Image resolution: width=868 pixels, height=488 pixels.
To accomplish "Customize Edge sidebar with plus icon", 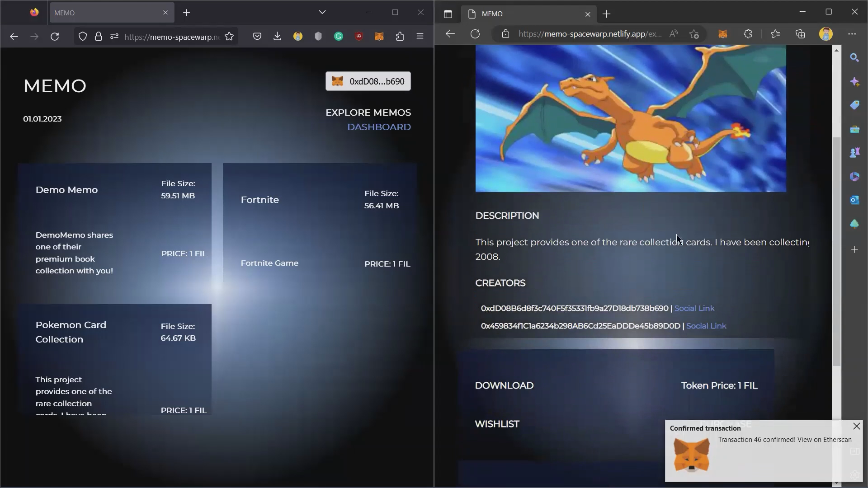I will click(x=854, y=249).
